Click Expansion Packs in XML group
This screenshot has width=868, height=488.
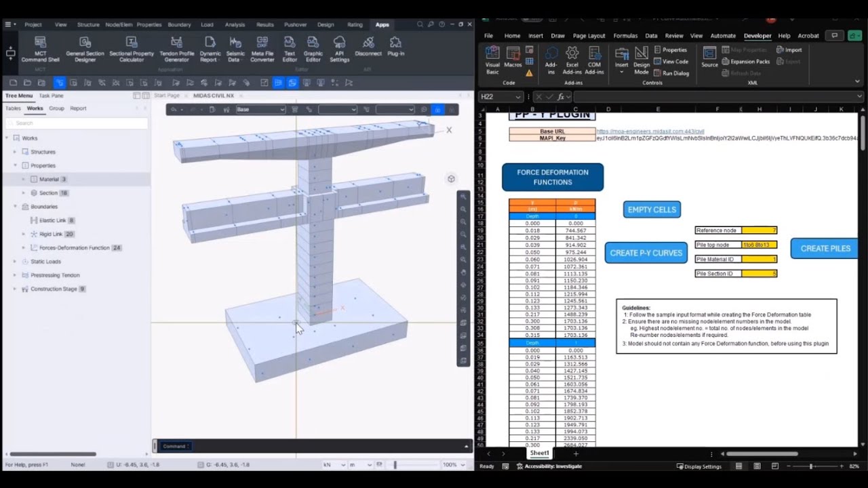coord(746,61)
